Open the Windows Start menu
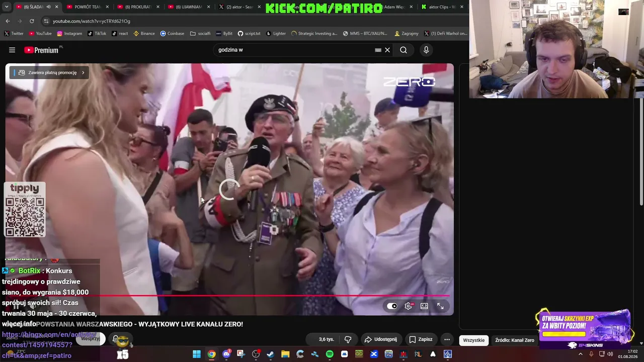 [197, 354]
